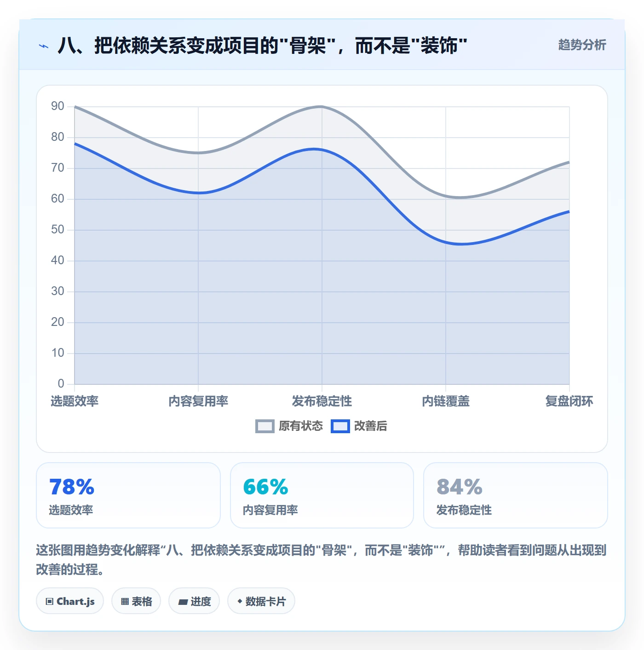Viewport: 644px width, 650px height.
Task: Click the 选题效率 x-axis label
Action: pos(75,401)
